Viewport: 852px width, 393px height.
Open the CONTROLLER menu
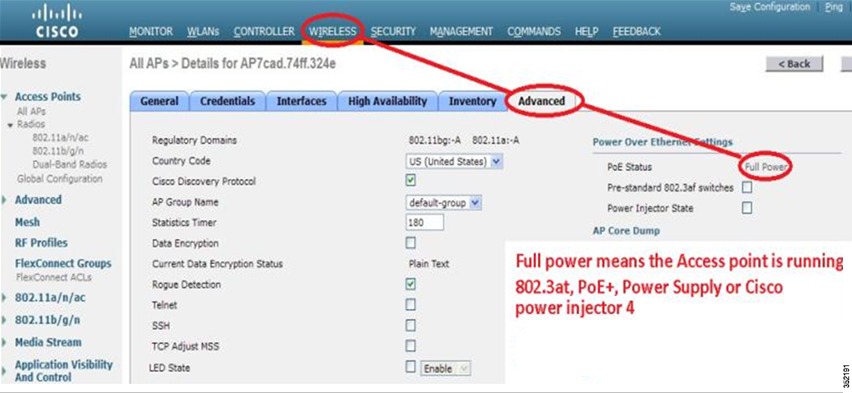click(264, 32)
